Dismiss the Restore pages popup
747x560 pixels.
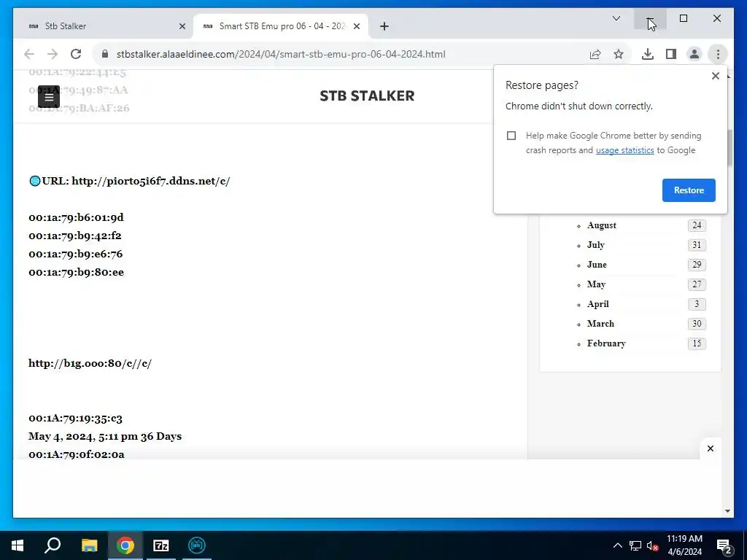[715, 76]
